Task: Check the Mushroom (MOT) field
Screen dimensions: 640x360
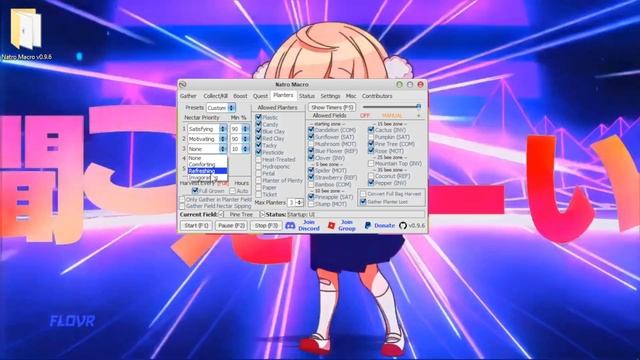Action: 311,144
